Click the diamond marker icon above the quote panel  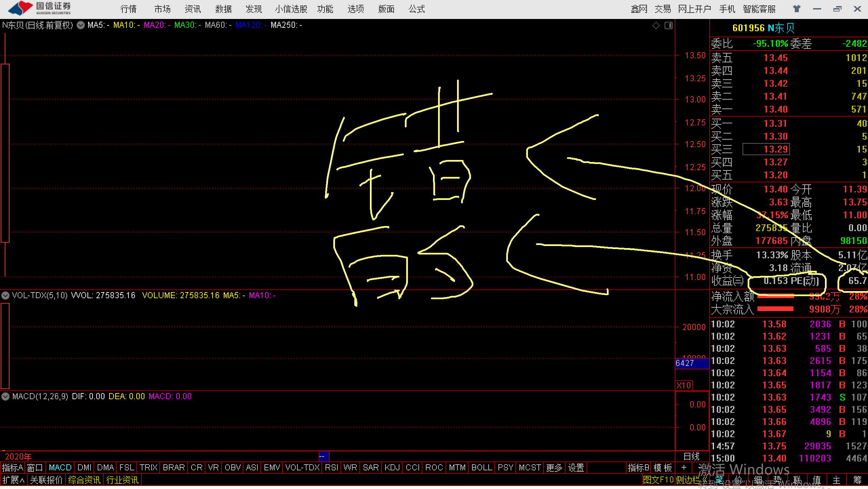tap(657, 25)
